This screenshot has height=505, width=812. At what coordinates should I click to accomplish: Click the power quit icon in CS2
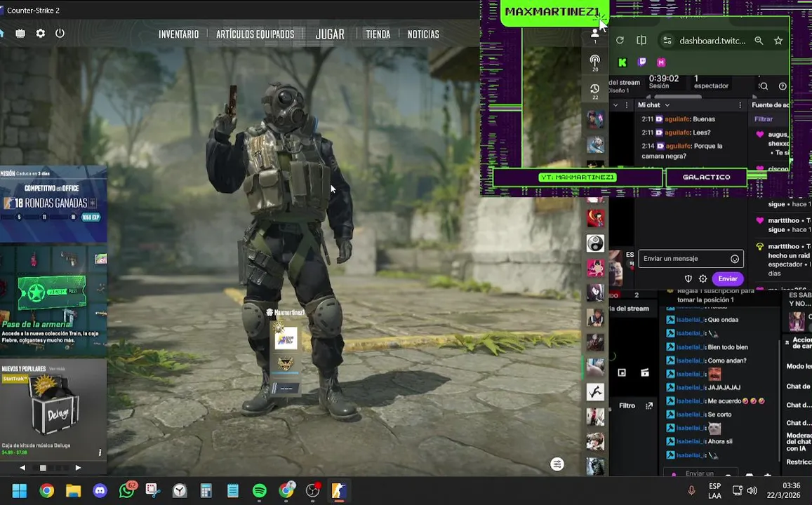[60, 33]
